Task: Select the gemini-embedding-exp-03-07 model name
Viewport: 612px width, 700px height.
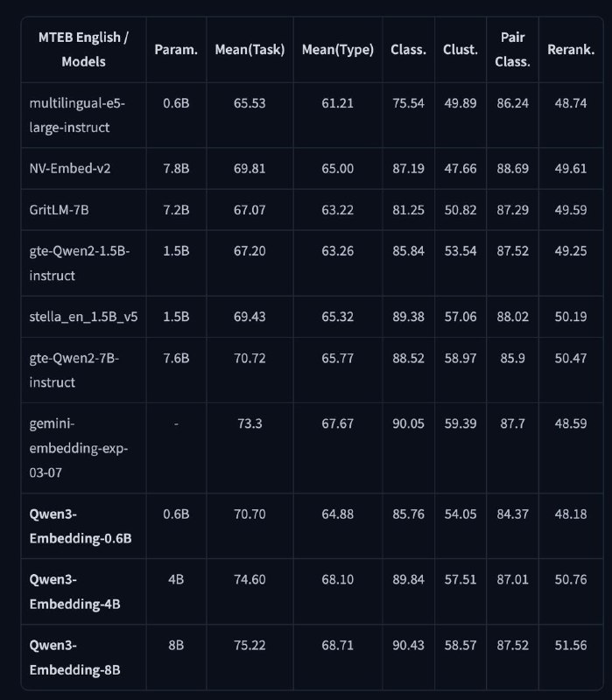Action: [x=79, y=448]
